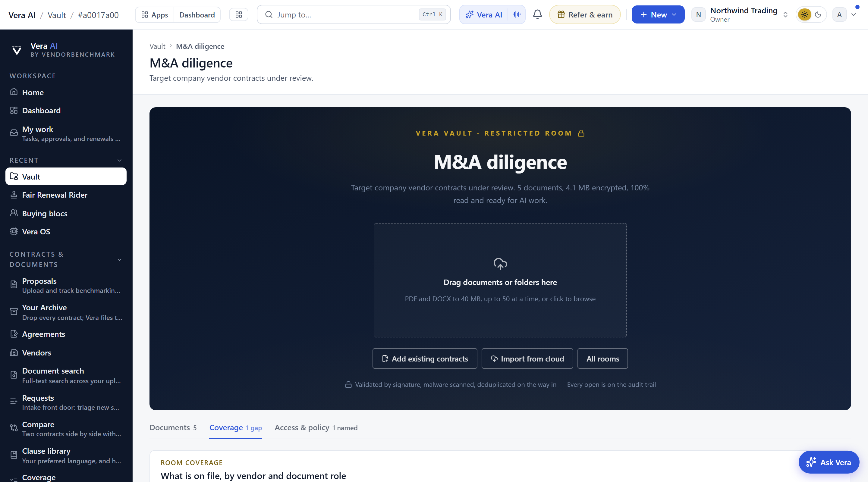Open the Vera AI assistant button in top bar

coord(484,14)
